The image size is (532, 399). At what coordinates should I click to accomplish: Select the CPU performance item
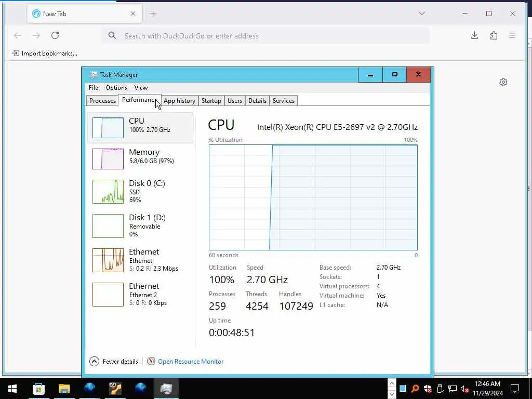click(140, 128)
